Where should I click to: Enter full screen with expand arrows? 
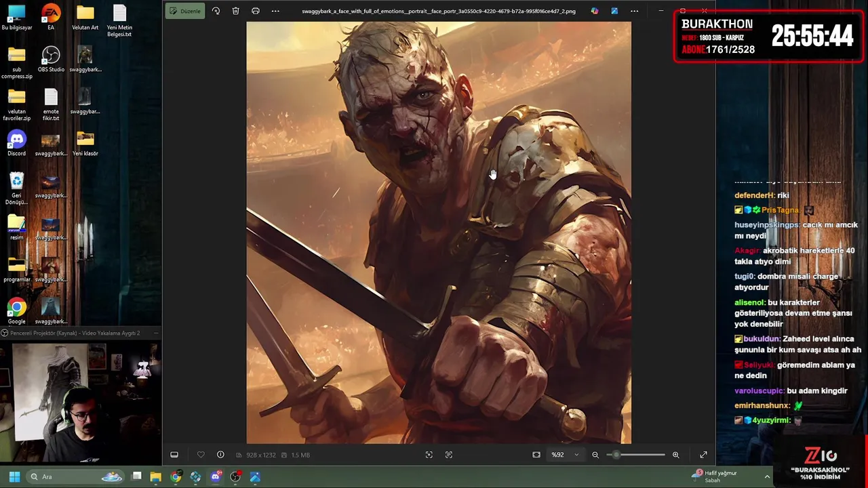tap(703, 455)
